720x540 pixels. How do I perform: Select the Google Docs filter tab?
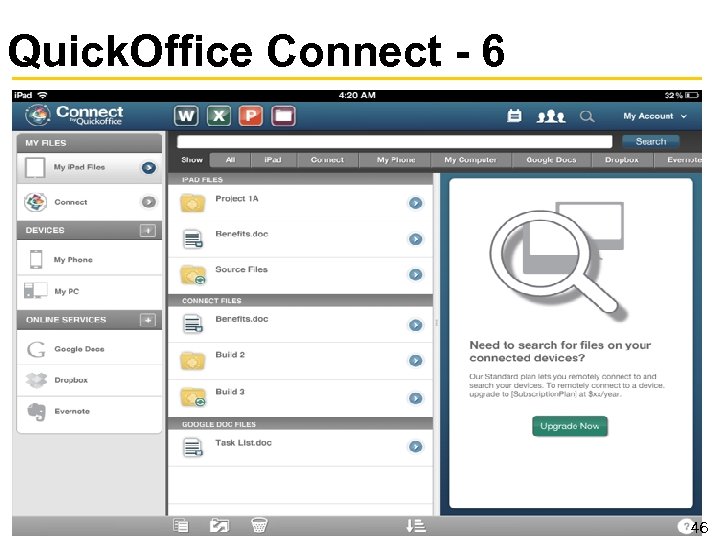(551, 160)
